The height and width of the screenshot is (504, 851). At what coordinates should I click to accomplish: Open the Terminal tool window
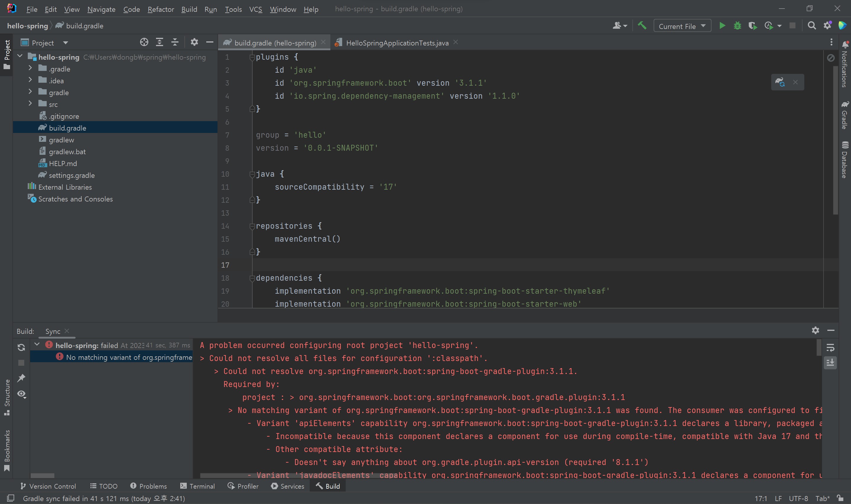198,486
